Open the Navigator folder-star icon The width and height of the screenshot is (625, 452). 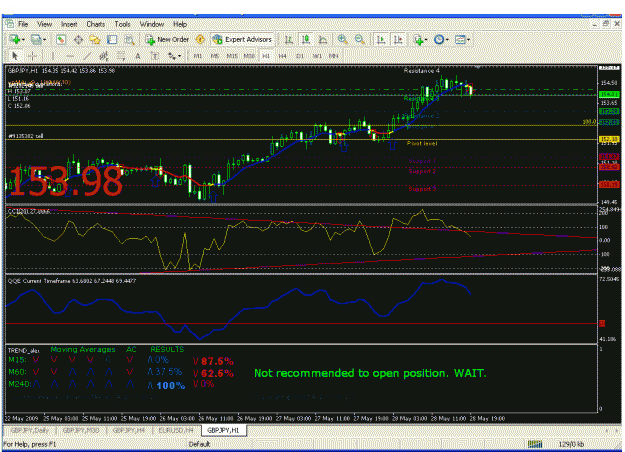click(95, 39)
